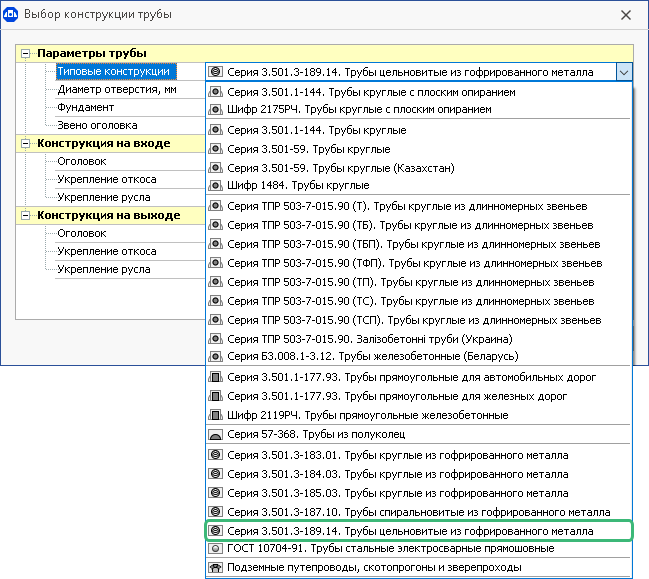649x579 pixels.
Task: Choose Серия ТПР 503-7-015.90 (ТФП) option
Action: (419, 263)
